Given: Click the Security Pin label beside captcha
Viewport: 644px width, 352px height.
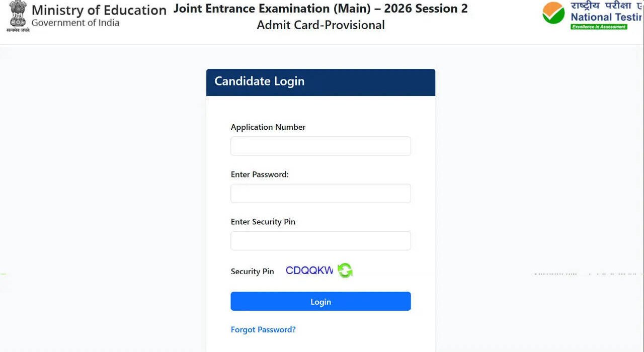Looking at the screenshot, I should click(x=253, y=272).
